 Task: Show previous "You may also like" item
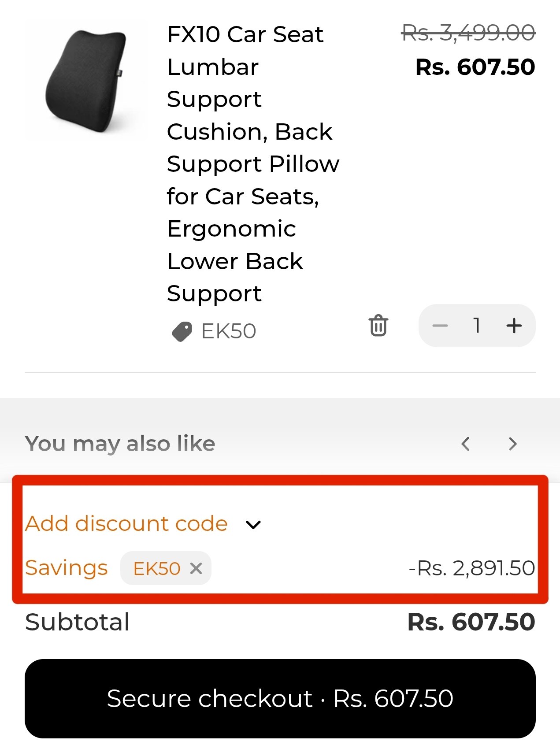coord(466,443)
